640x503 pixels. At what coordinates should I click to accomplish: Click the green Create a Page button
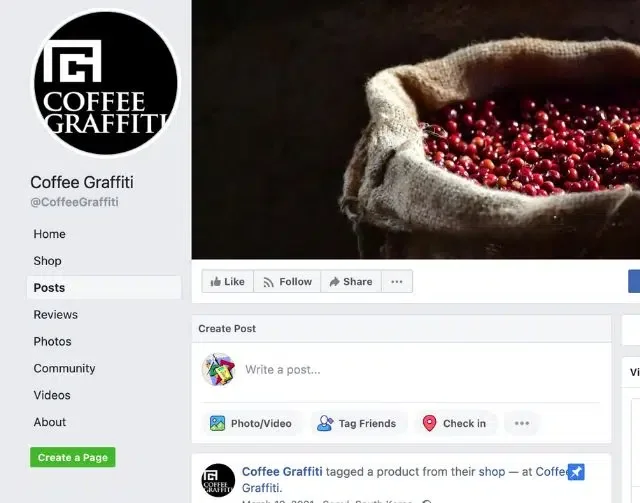tap(73, 457)
